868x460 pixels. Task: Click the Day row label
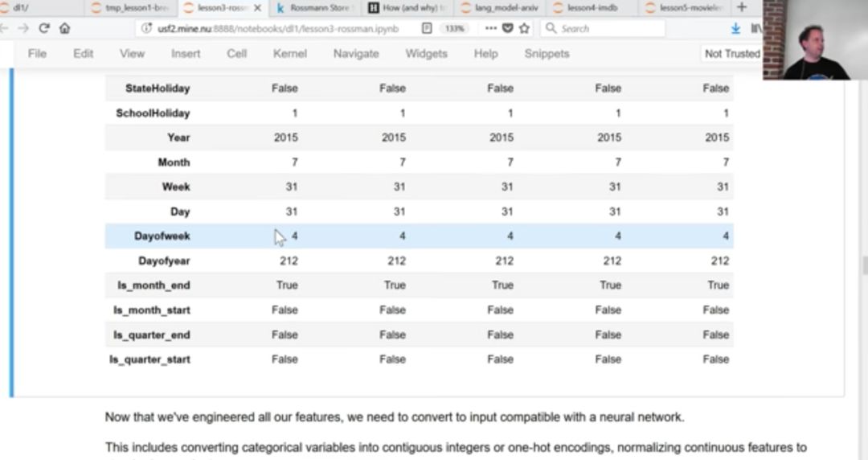(180, 212)
